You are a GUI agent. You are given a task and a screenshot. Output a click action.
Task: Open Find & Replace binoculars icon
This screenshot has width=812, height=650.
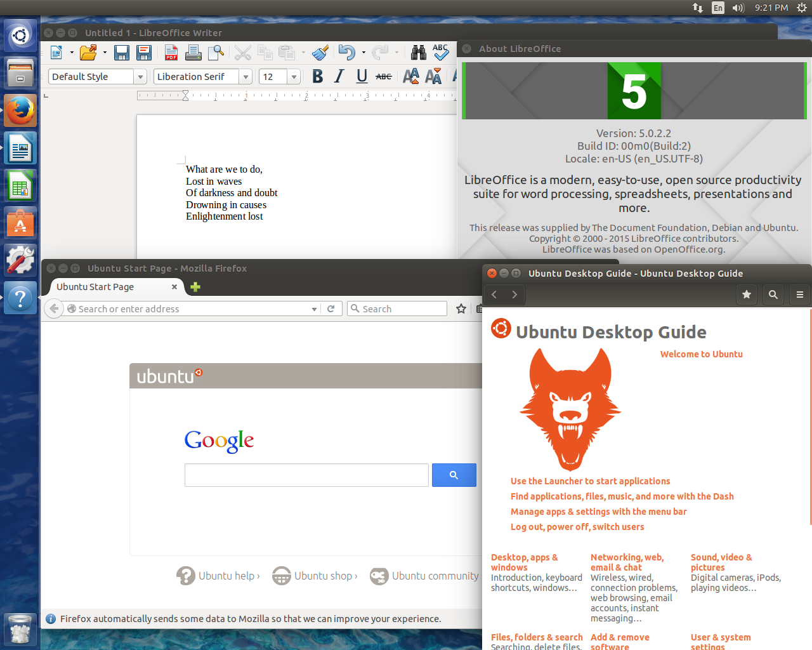(x=419, y=53)
